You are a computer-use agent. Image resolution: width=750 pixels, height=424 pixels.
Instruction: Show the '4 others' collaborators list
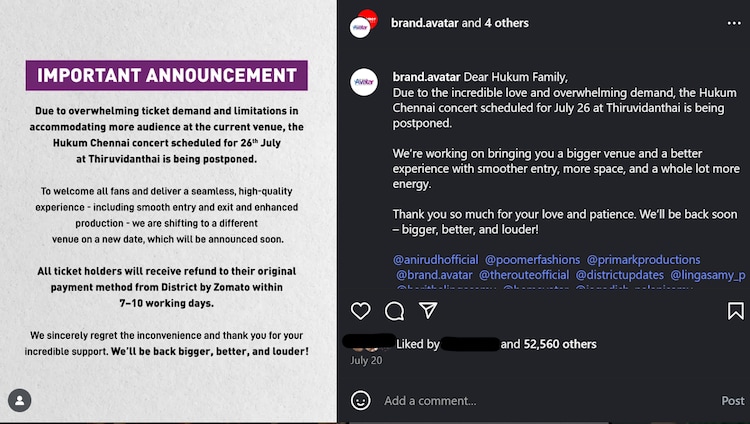tap(503, 23)
